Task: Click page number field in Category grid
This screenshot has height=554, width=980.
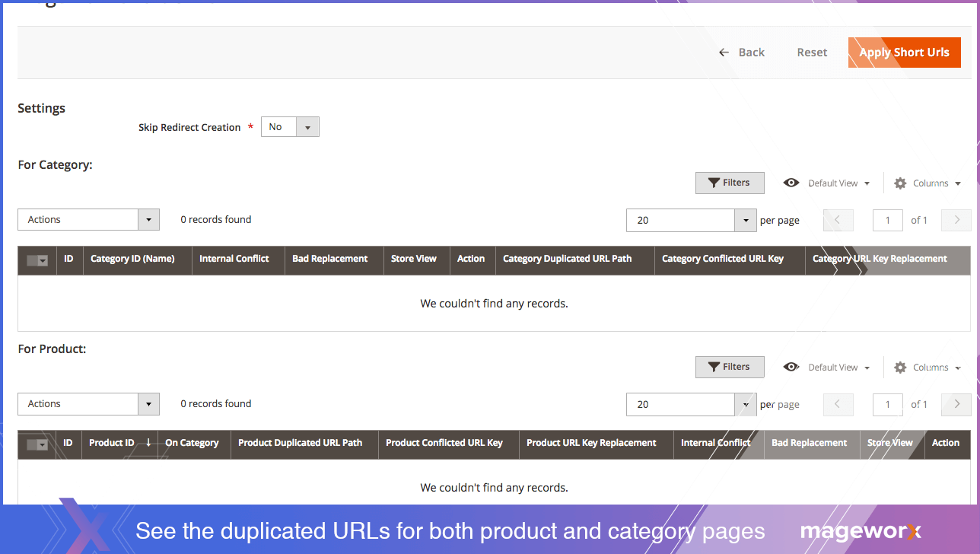Action: [x=887, y=220]
